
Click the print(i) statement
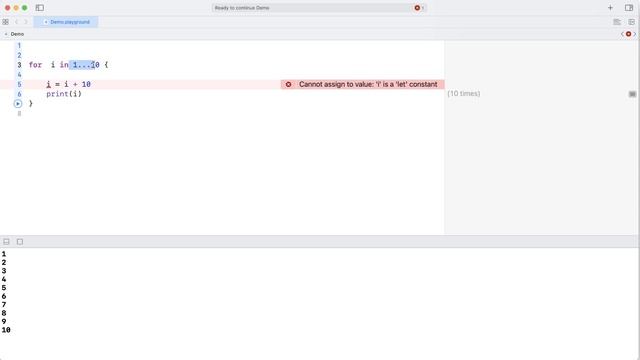64,94
